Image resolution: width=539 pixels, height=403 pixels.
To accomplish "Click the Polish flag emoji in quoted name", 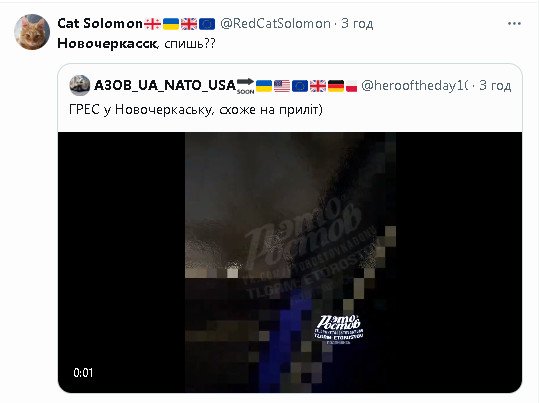I will pos(352,86).
